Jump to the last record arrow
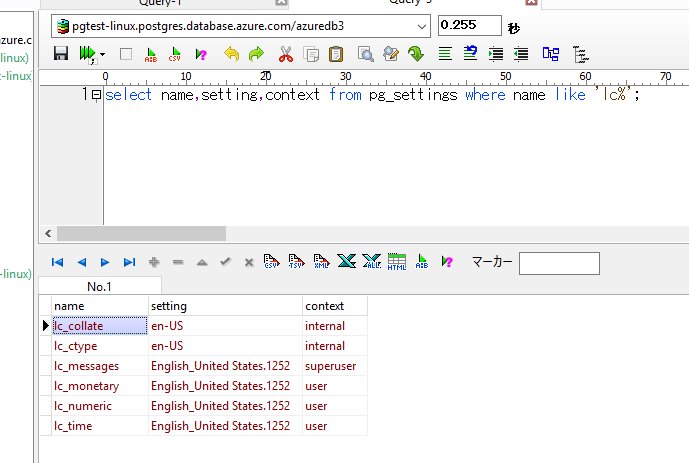 [129, 262]
